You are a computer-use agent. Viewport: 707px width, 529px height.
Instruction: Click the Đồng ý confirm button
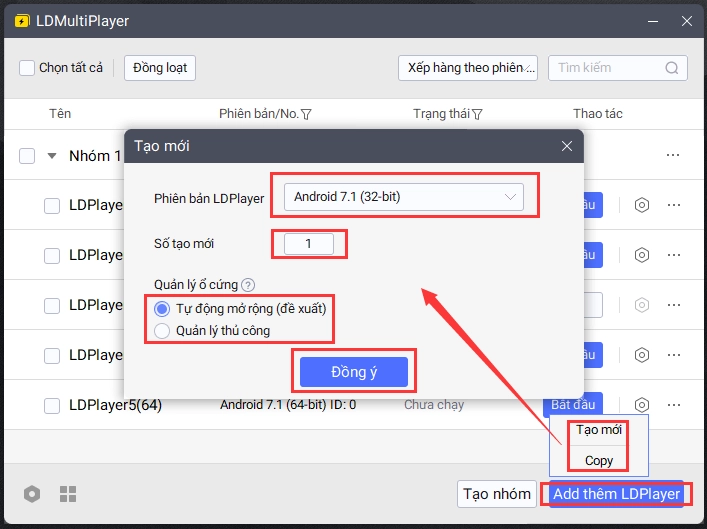coord(354,372)
